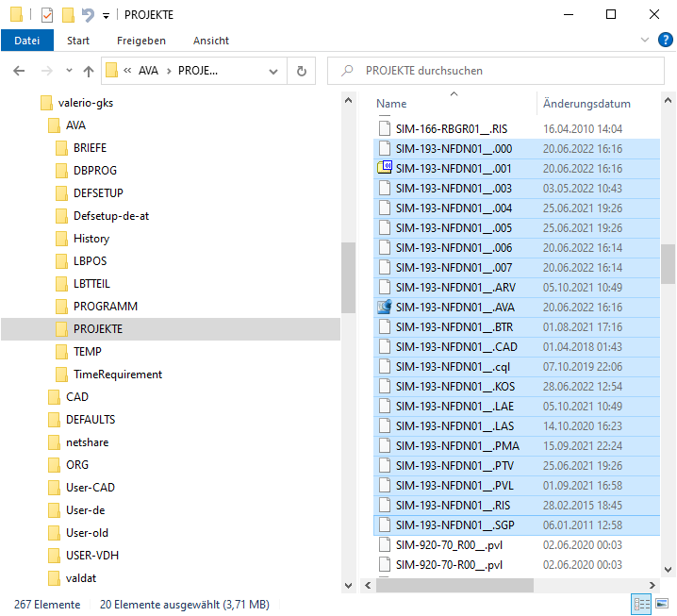Click the AVA breadcrumb in address bar

coord(149,71)
